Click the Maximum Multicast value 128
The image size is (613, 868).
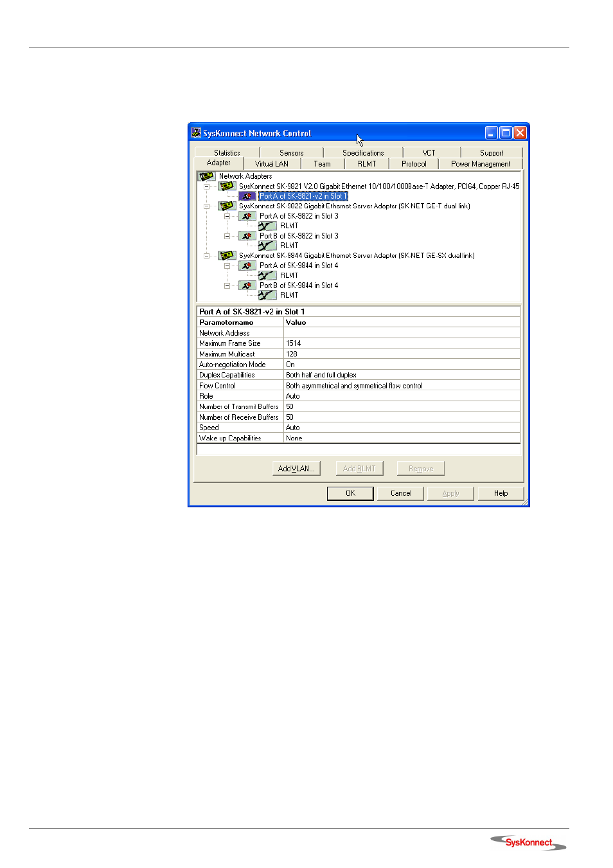(x=402, y=354)
